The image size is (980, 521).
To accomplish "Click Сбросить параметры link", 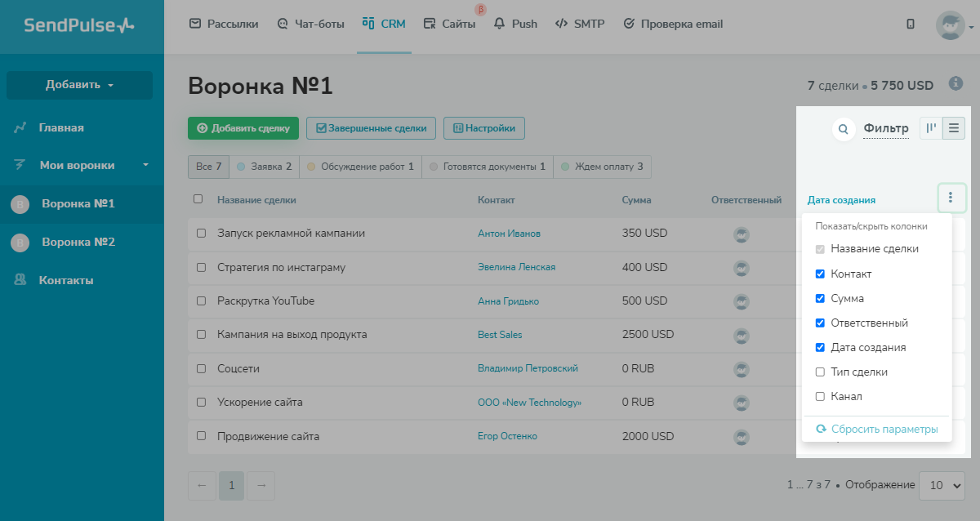I will coord(876,430).
